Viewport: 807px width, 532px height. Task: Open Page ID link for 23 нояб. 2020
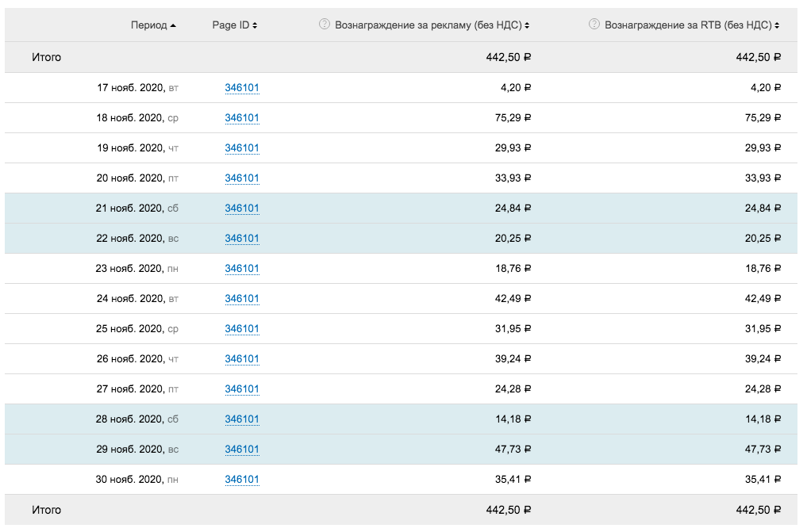point(242,269)
